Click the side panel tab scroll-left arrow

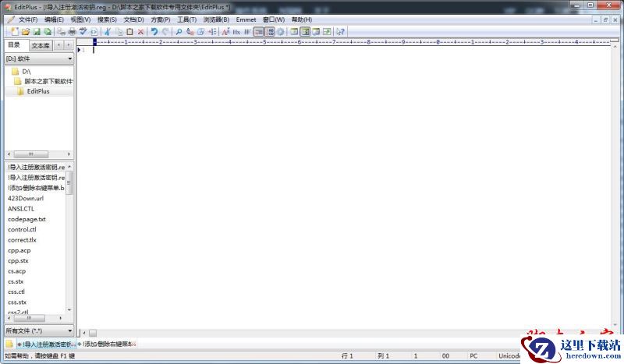click(x=59, y=45)
